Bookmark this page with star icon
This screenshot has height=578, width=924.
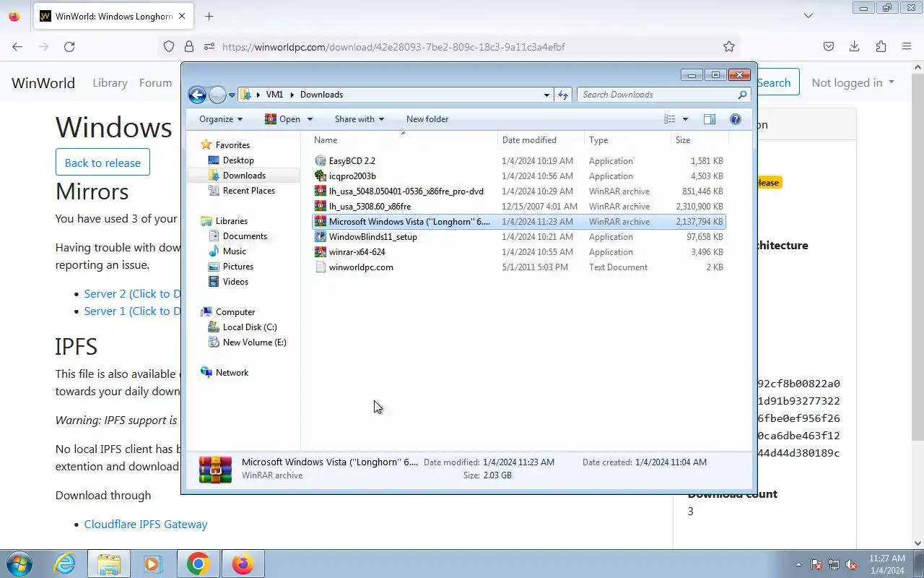pyautogui.click(x=729, y=47)
